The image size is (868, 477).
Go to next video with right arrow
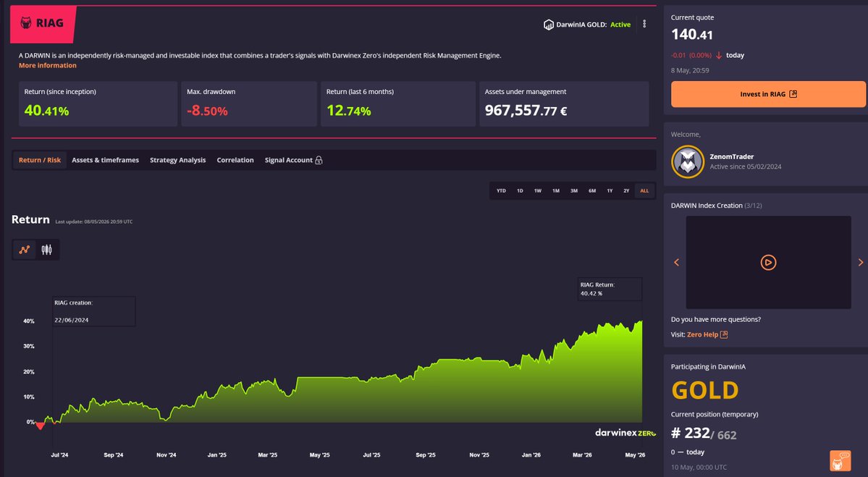pos(860,262)
